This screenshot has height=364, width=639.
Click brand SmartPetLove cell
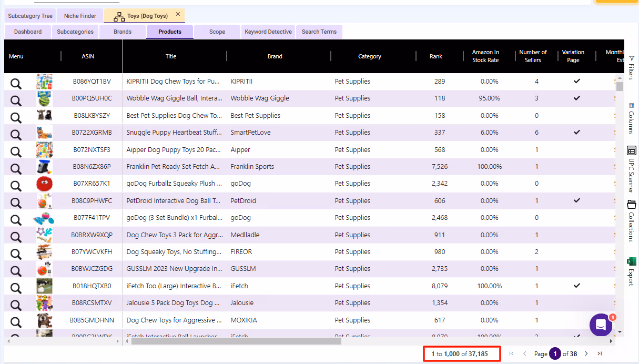point(250,133)
